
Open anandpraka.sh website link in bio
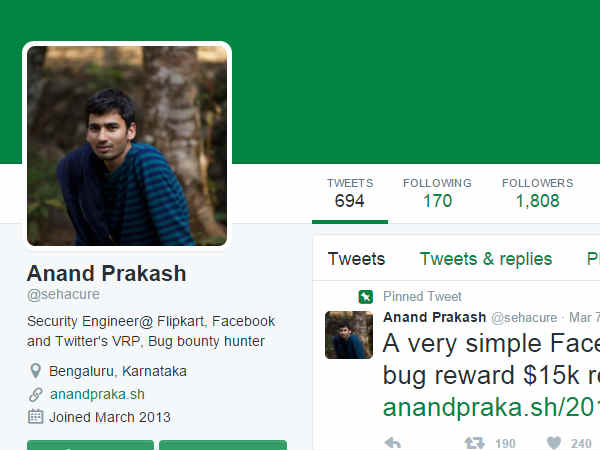pos(97,394)
